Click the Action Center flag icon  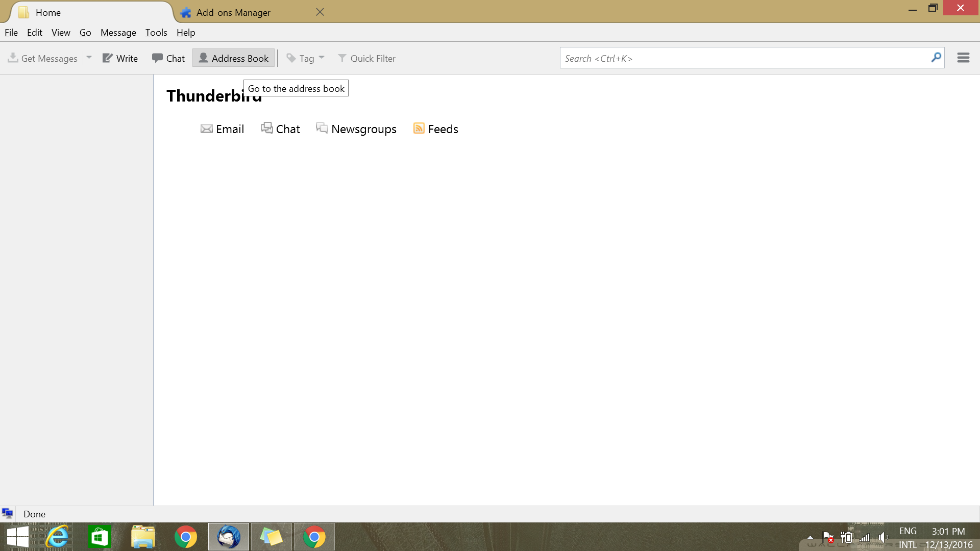point(828,537)
